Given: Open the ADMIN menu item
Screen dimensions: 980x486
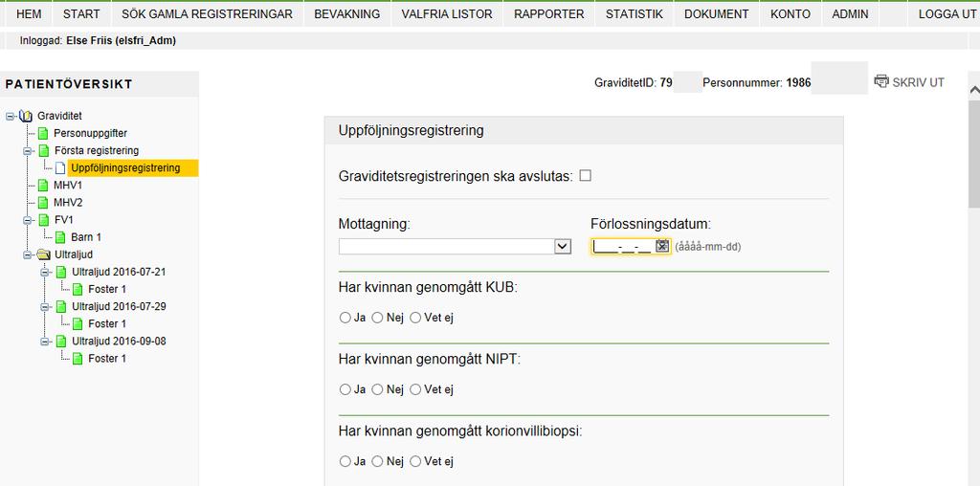Looking at the screenshot, I should 850,13.
